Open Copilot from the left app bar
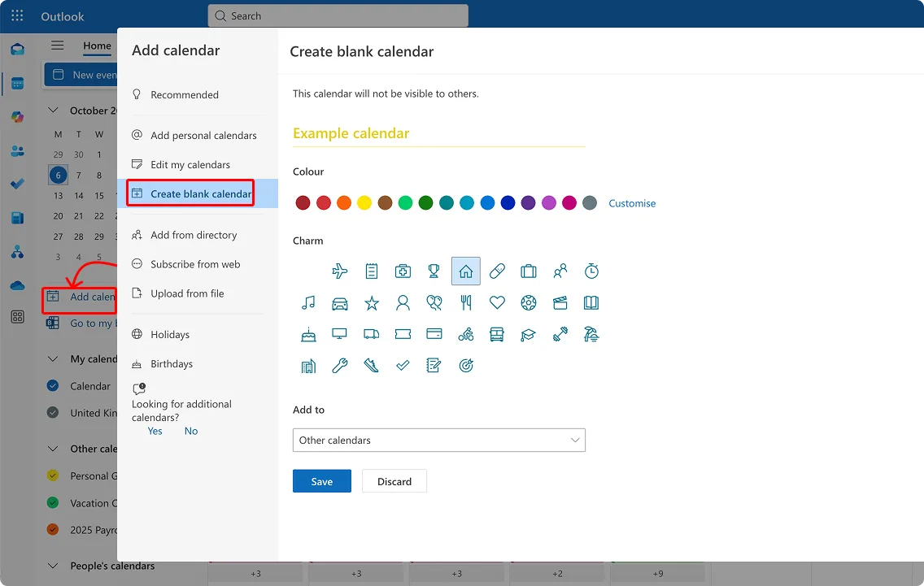The width and height of the screenshot is (924, 586). pyautogui.click(x=17, y=118)
